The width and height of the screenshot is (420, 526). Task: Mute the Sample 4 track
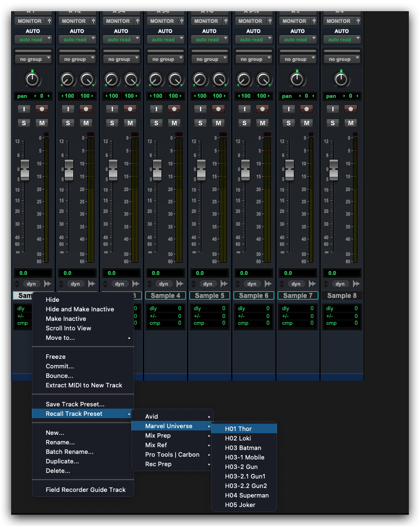click(x=174, y=123)
